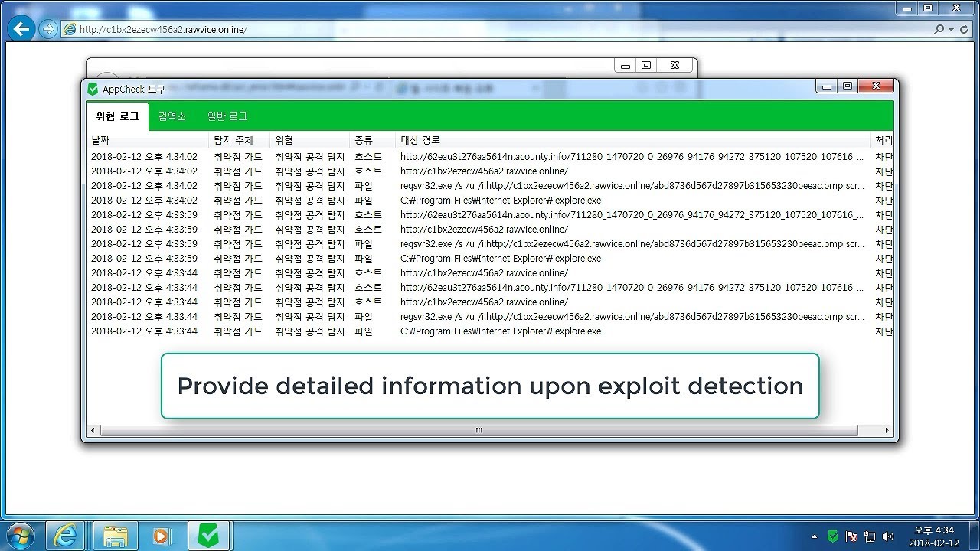
Task: Select the 4:34:02 row with acounty.info URL
Action: [490, 157]
